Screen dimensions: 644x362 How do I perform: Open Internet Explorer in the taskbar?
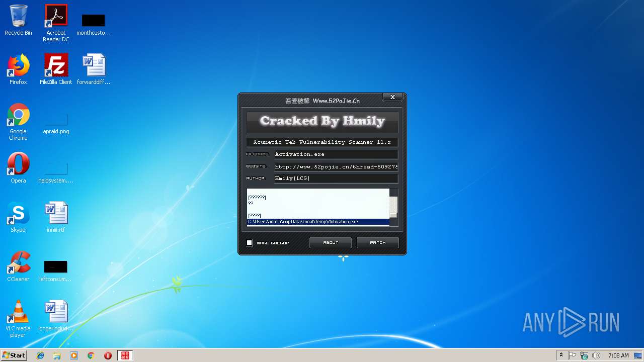pyautogui.click(x=40, y=355)
